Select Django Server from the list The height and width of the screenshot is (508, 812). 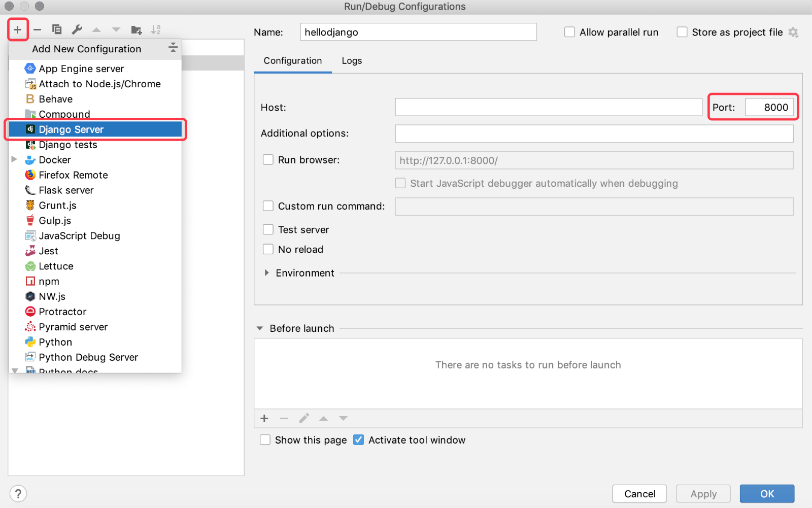(71, 129)
